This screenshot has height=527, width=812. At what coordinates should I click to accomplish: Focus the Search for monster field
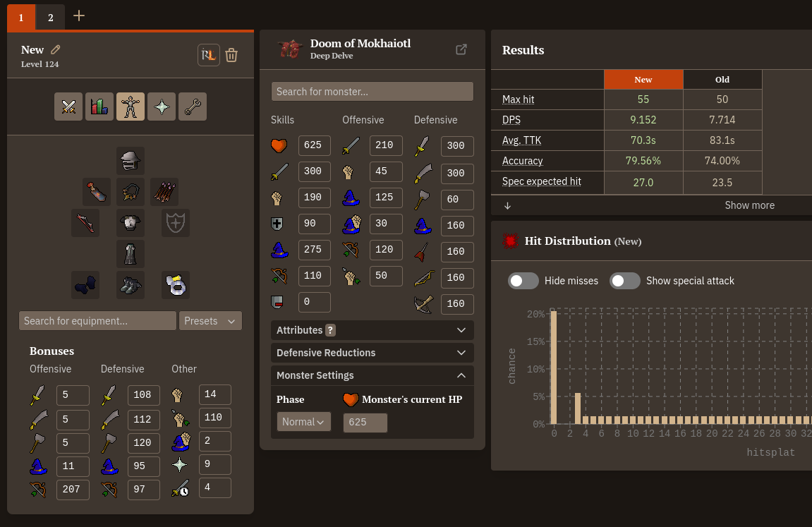click(372, 92)
